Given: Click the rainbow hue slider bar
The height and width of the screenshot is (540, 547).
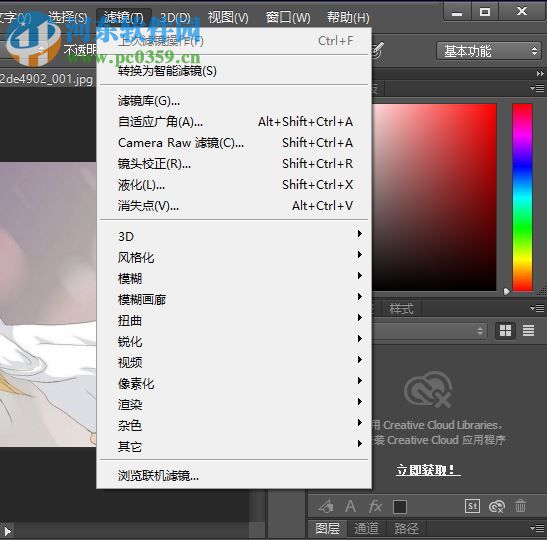Looking at the screenshot, I should 522,197.
